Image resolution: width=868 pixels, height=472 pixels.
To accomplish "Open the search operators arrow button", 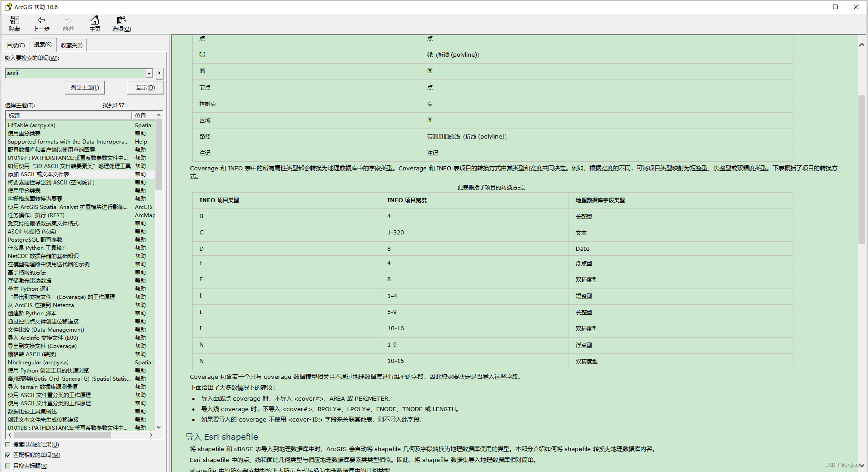I will point(160,73).
